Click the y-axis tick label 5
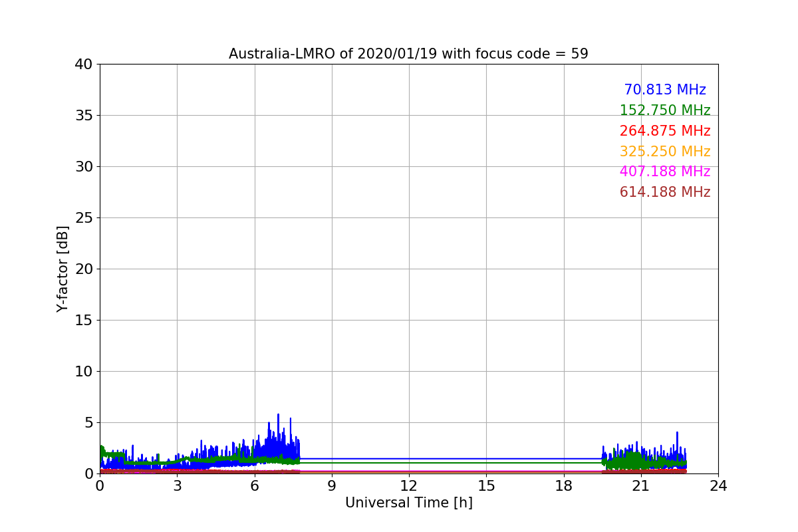Screen dimensions: 798x532 click(x=88, y=423)
